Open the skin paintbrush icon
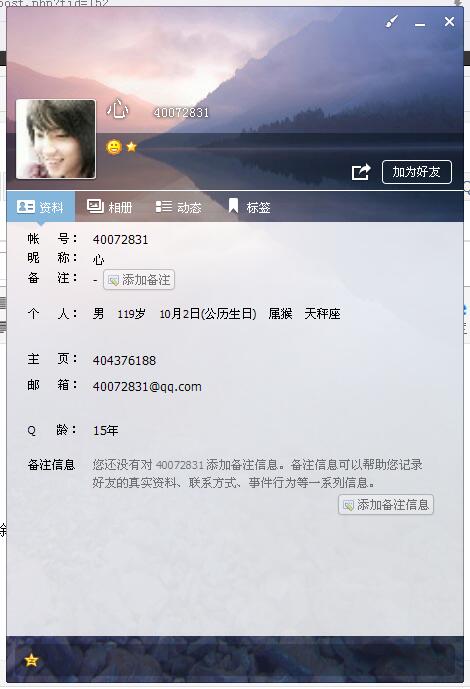 (391, 21)
